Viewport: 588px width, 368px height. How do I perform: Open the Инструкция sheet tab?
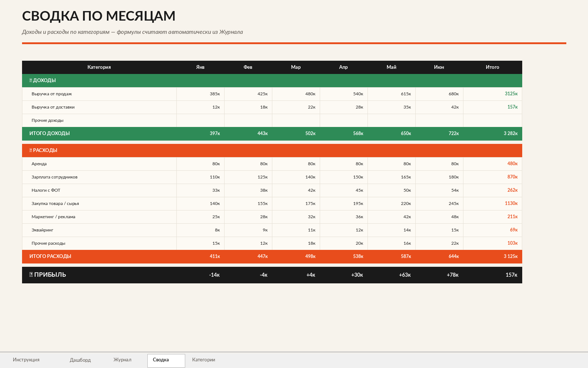tap(26, 360)
